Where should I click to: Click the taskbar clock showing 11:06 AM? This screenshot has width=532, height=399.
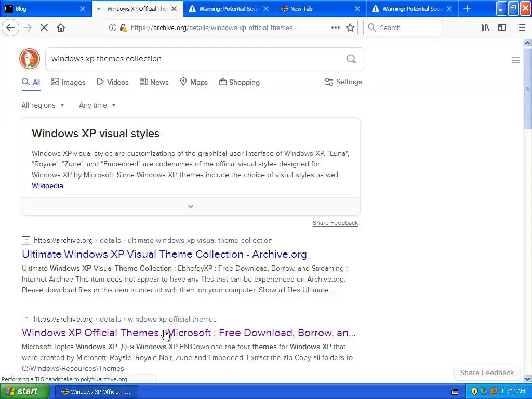click(x=513, y=391)
